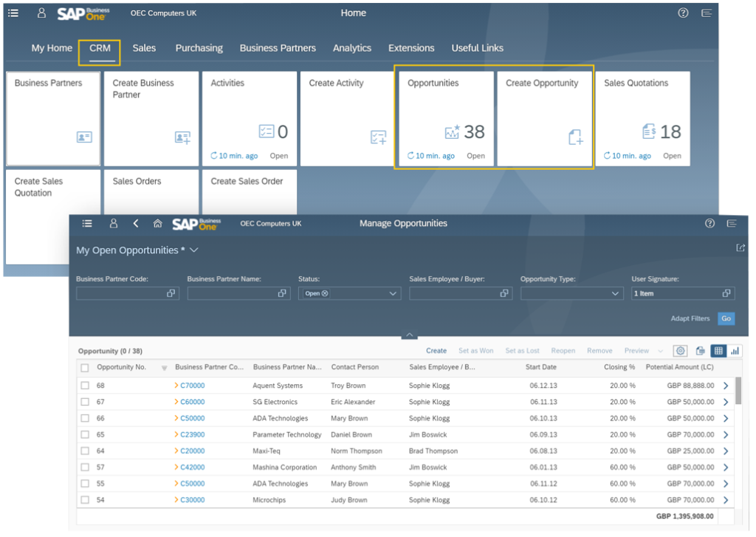Check the box for opportunity 66
Viewport: 756px width, 537px height.
(85, 418)
